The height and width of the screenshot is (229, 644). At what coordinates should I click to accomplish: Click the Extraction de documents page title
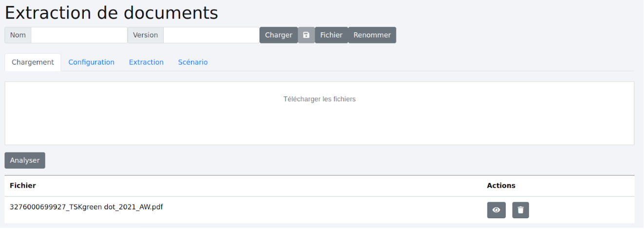coord(112,13)
